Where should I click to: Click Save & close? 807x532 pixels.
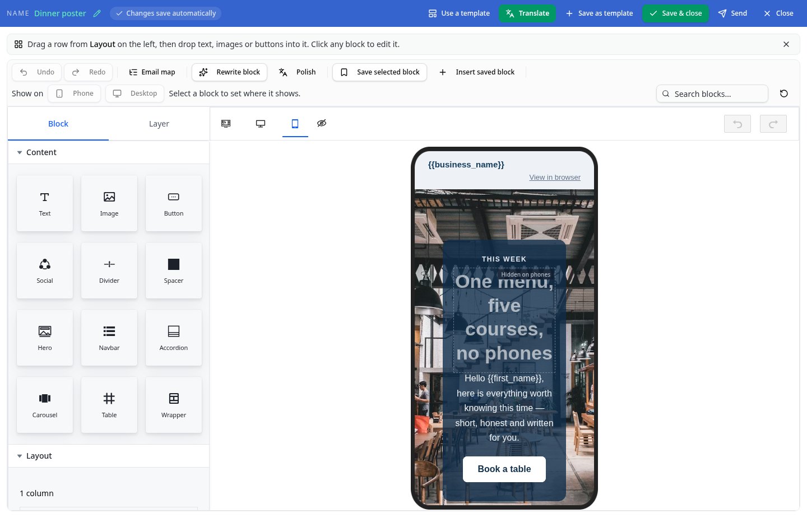coord(676,13)
